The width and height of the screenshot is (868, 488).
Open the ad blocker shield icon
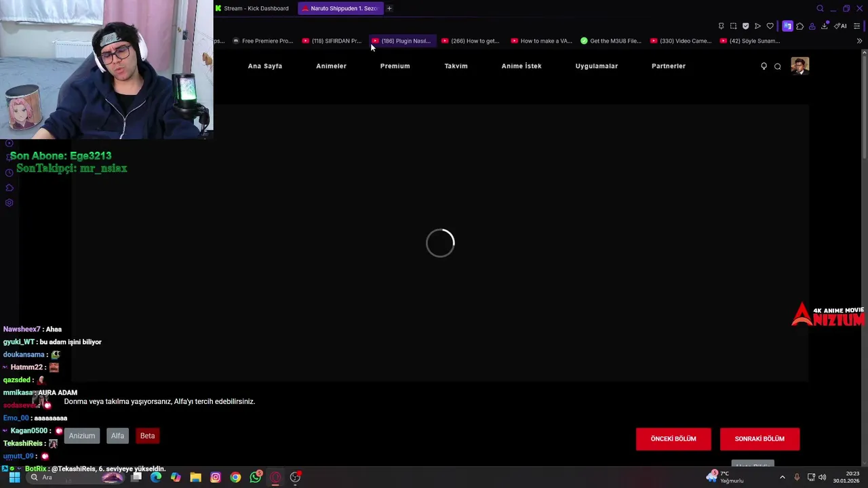(x=745, y=26)
